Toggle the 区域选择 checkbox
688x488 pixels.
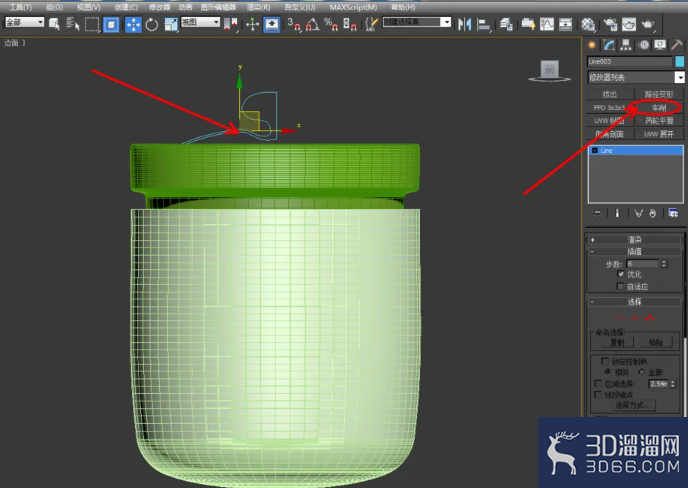pyautogui.click(x=598, y=384)
